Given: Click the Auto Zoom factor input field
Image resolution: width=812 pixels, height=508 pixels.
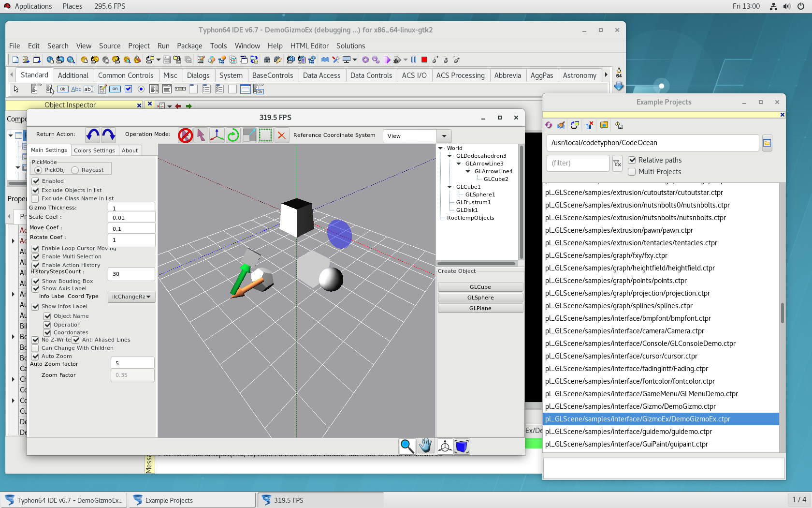Looking at the screenshot, I should (132, 363).
